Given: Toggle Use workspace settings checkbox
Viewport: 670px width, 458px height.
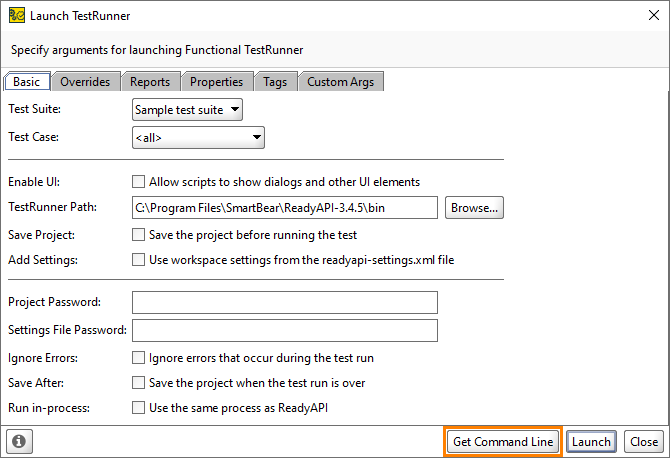Looking at the screenshot, I should point(138,260).
